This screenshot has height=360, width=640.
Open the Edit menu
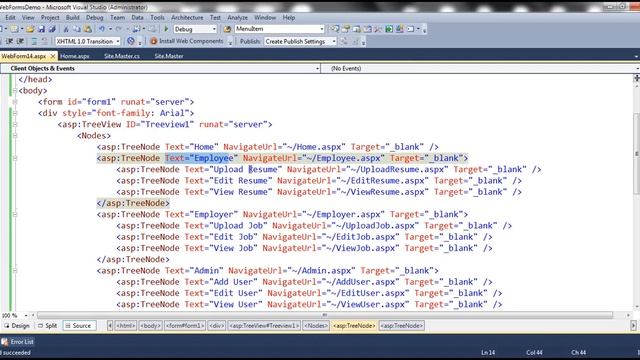click(x=10, y=18)
